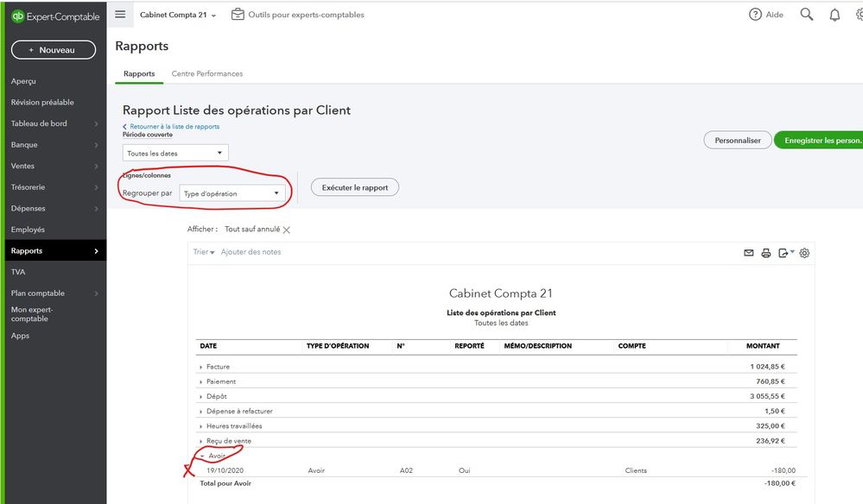Print the report using printer icon
Viewport: 863px width, 504px height.
[x=766, y=253]
